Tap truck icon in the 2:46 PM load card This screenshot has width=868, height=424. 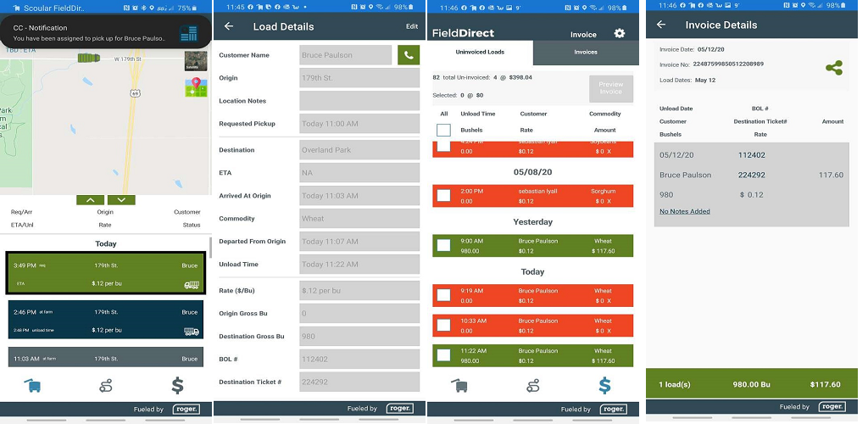(x=192, y=332)
